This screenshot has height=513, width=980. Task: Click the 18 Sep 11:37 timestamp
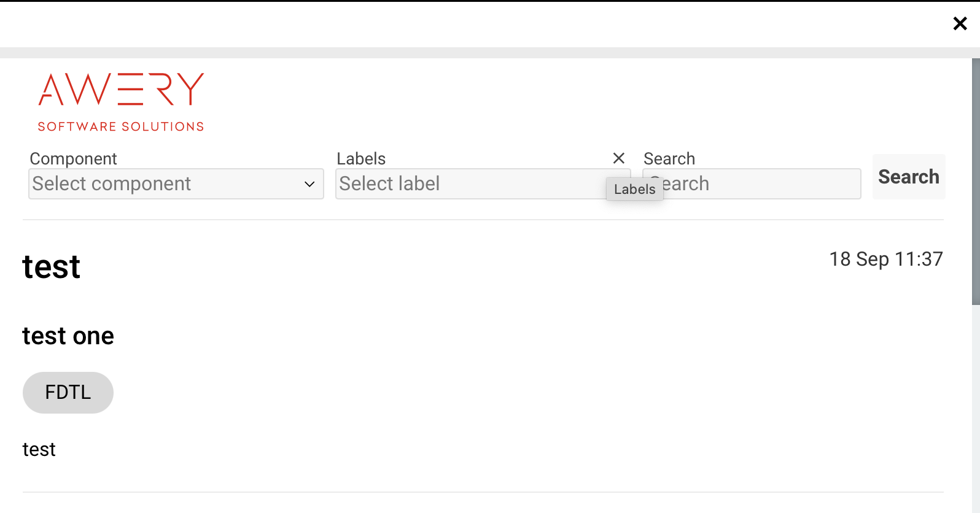[885, 259]
